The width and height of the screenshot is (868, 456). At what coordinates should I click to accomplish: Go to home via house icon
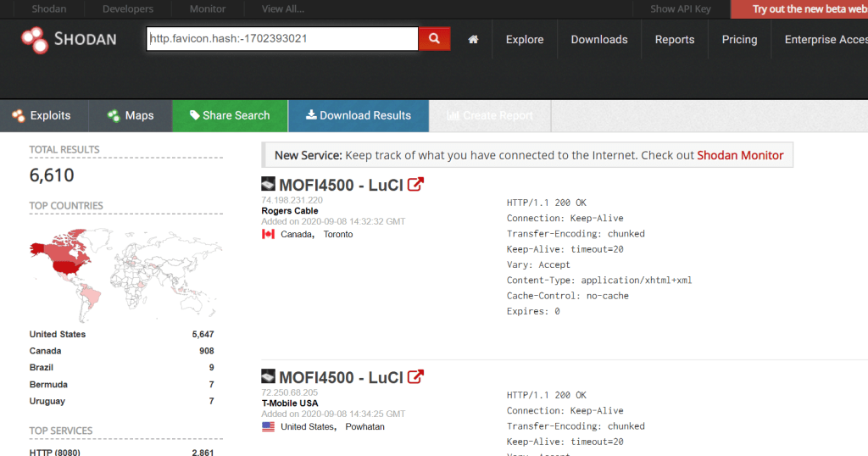473,40
